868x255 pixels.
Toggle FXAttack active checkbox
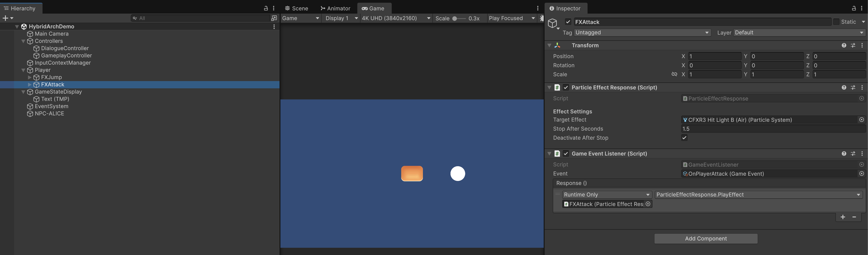click(568, 22)
